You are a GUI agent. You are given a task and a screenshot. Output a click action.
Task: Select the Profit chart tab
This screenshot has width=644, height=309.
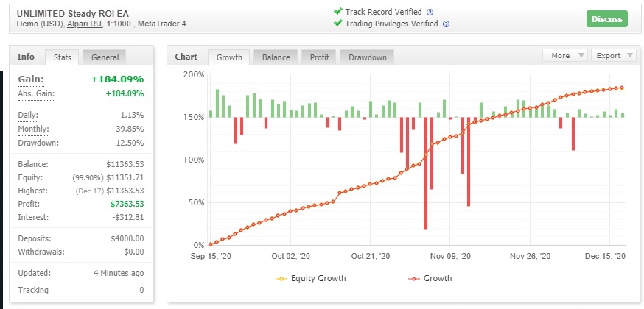(319, 57)
